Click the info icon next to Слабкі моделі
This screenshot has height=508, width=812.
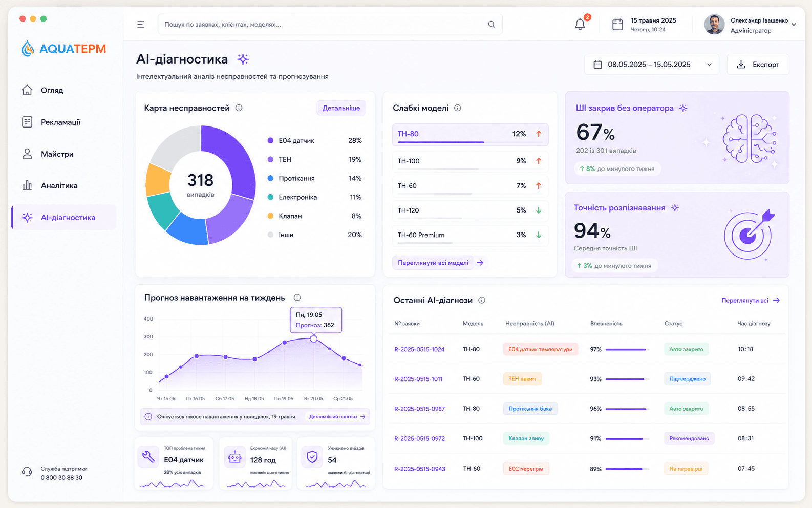click(458, 108)
